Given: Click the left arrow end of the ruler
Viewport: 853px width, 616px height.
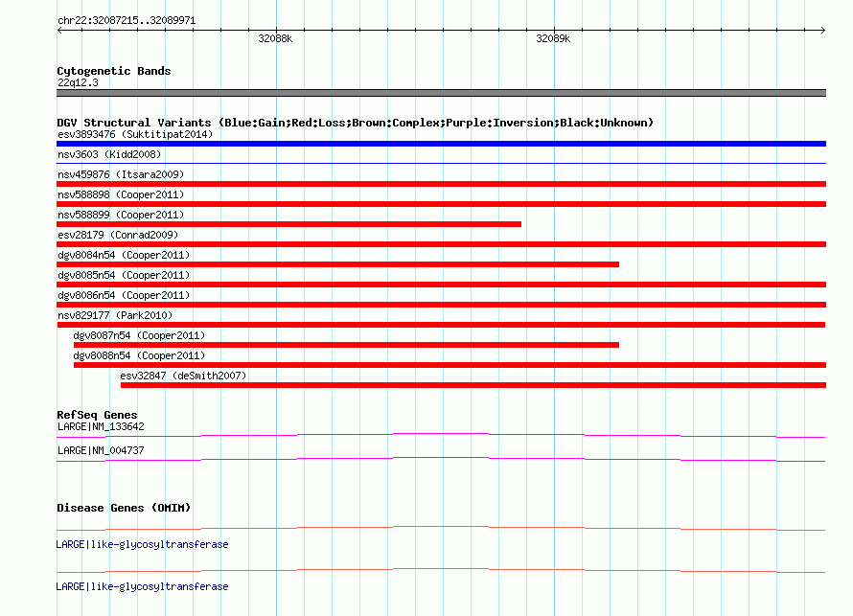Looking at the screenshot, I should tap(59, 30).
